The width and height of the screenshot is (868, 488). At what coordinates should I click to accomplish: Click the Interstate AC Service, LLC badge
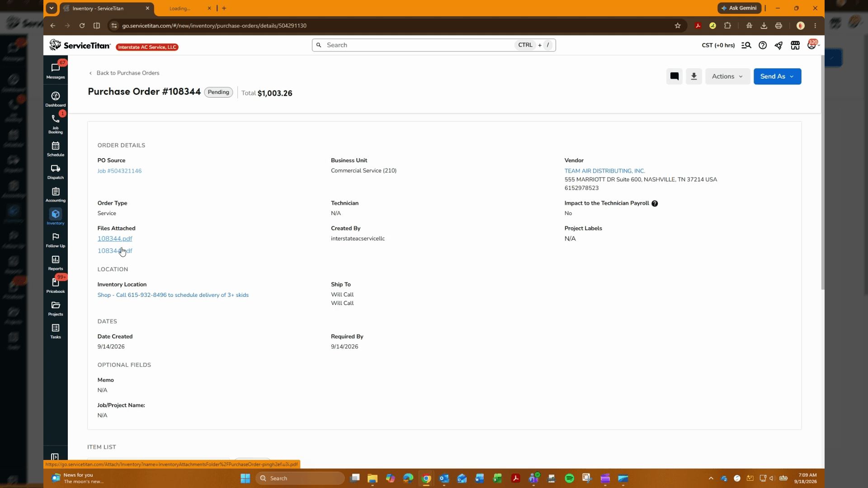point(147,47)
